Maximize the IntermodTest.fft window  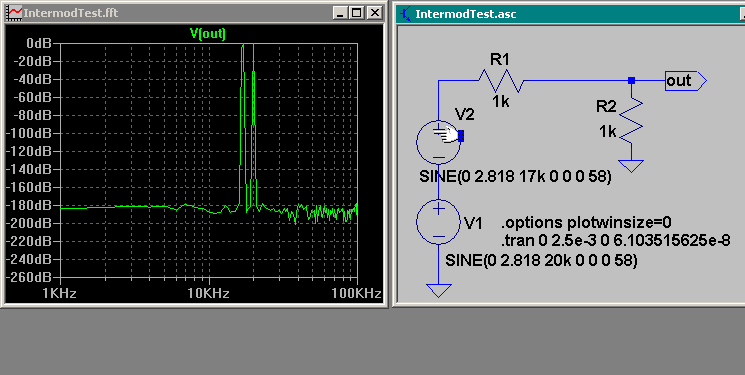pyautogui.click(x=356, y=13)
